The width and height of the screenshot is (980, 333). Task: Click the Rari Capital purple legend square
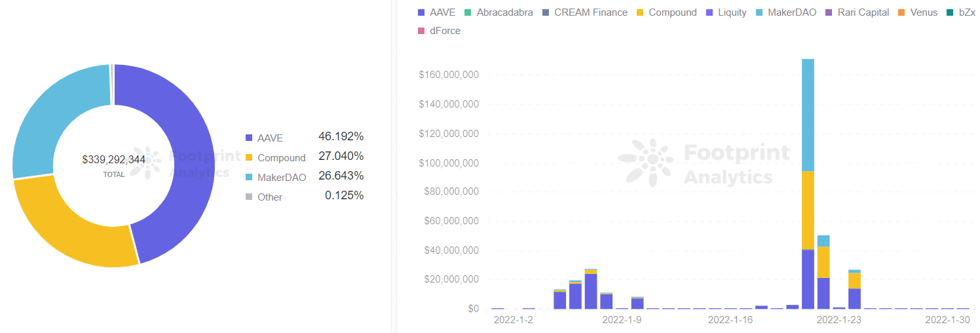(828, 12)
